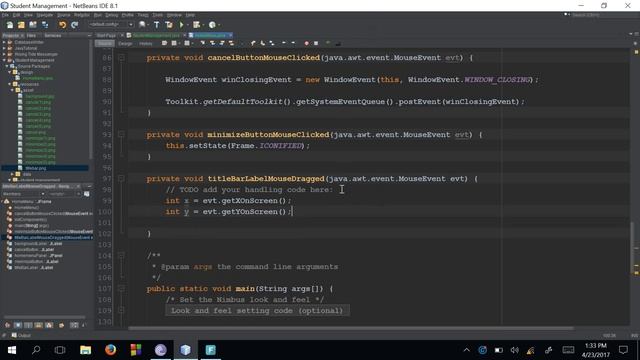
Task: Toggle Show Fields filter in Navigator
Action: 18,325
